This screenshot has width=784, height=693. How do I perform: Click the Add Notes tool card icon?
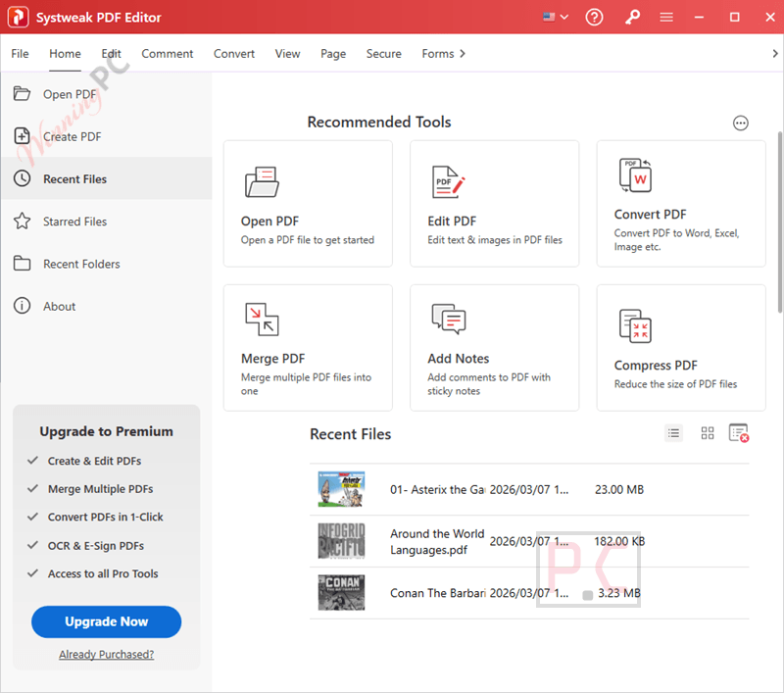[449, 319]
